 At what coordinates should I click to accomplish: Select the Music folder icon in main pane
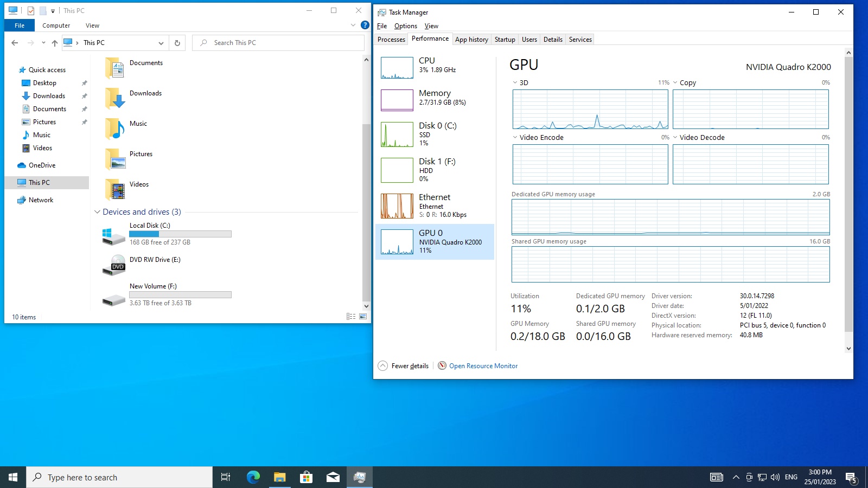coord(114,129)
